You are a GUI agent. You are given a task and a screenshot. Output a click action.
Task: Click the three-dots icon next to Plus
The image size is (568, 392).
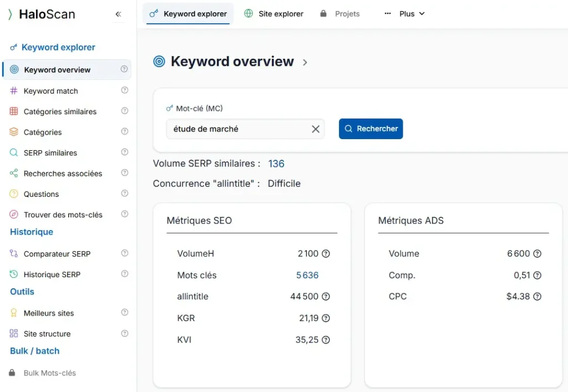pos(388,14)
